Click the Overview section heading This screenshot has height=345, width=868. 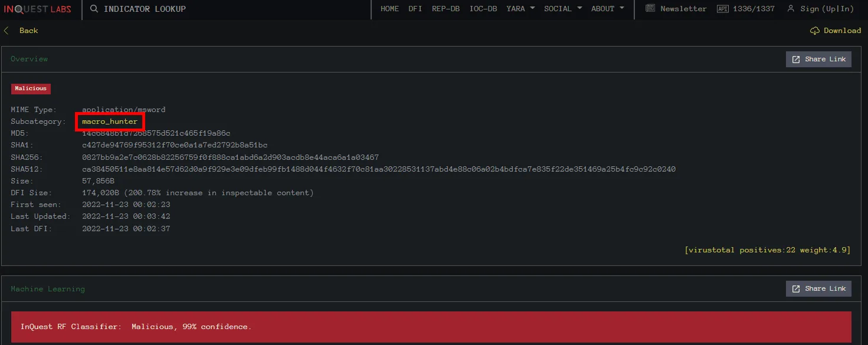click(x=29, y=59)
